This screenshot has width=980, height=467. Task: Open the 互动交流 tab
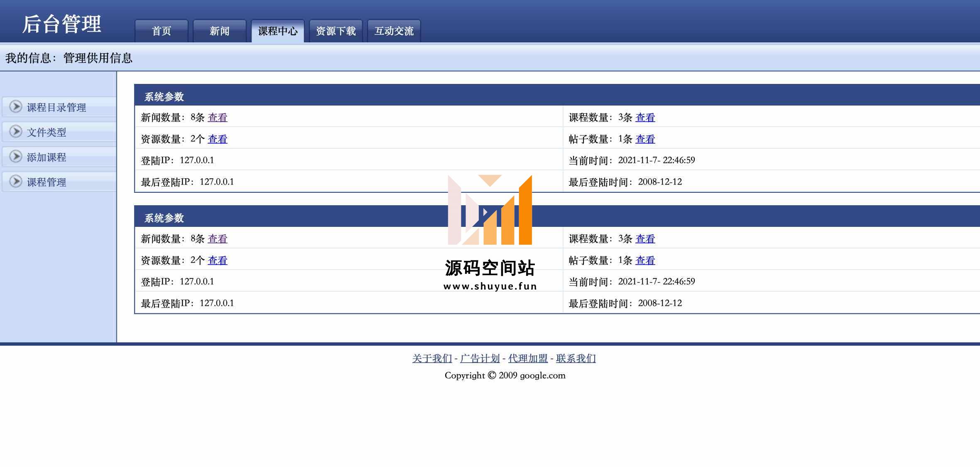pos(394,31)
